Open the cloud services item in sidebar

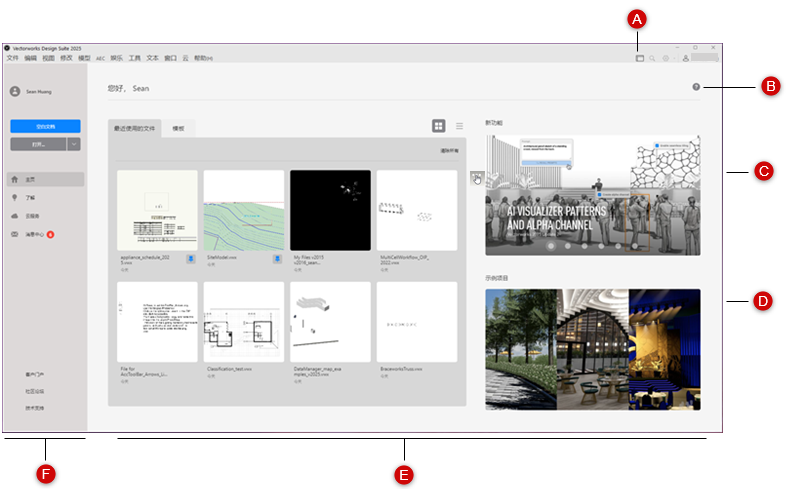[15, 216]
